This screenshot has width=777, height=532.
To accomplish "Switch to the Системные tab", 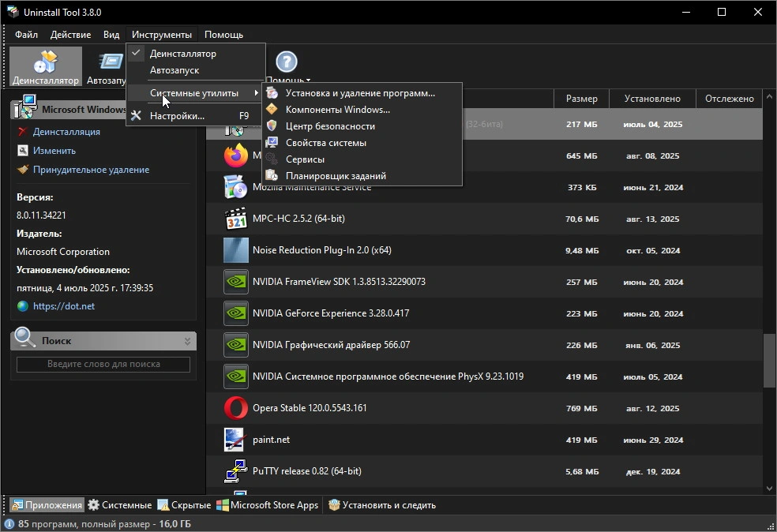I will [120, 504].
